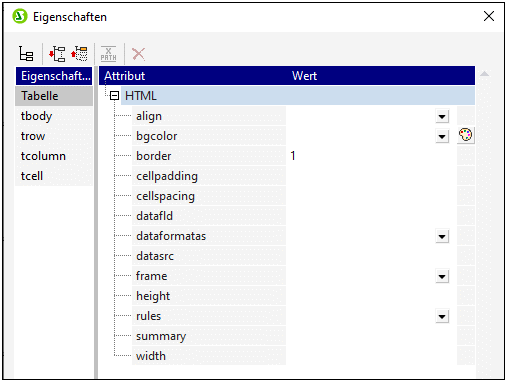The width and height of the screenshot is (507, 382).
Task: Select the width attribute row
Action: tap(209, 356)
